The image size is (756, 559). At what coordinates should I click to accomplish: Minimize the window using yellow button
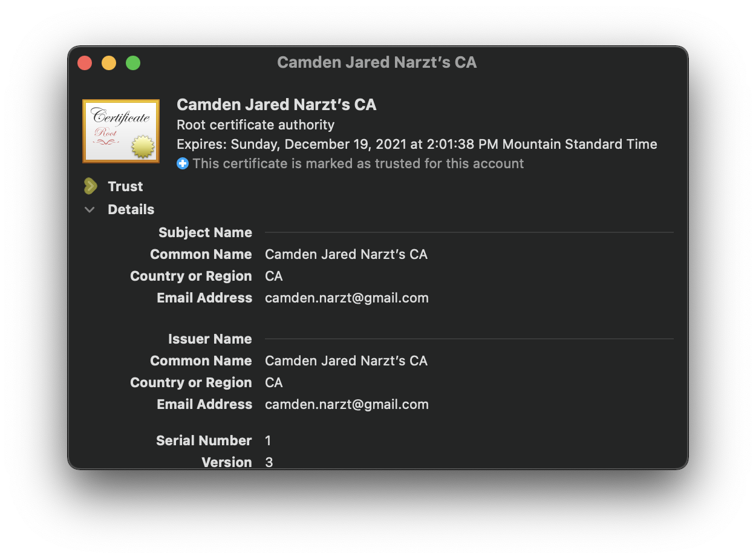(109, 63)
